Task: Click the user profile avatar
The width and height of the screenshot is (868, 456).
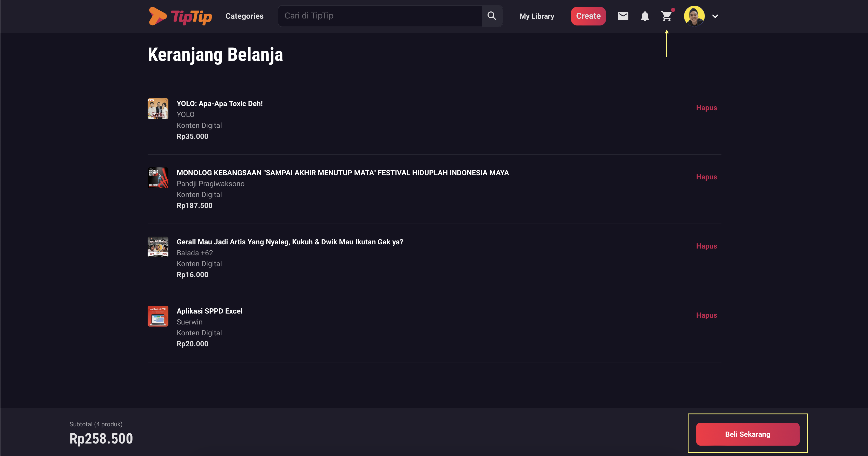Action: click(x=694, y=16)
